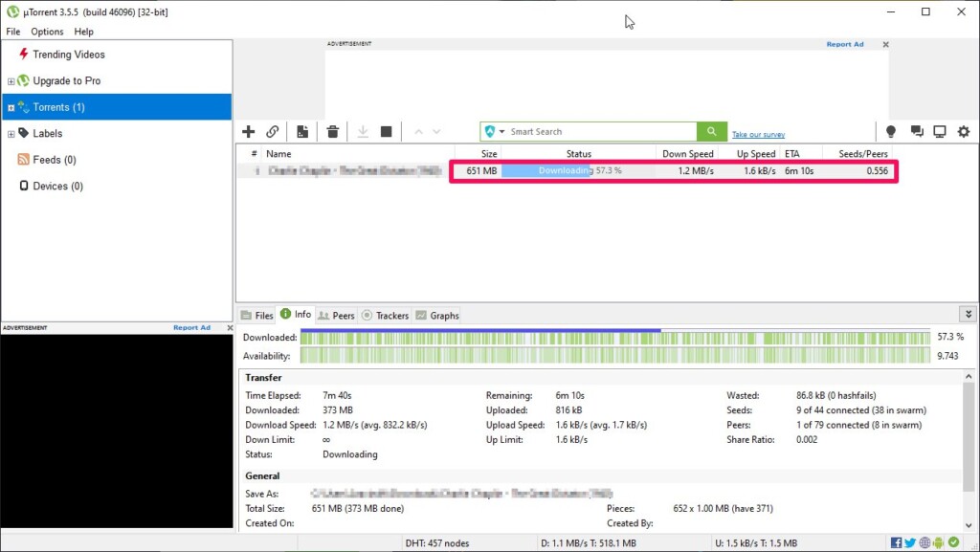Image resolution: width=980 pixels, height=552 pixels.
Task: Open the Help menu
Action: [x=84, y=32]
